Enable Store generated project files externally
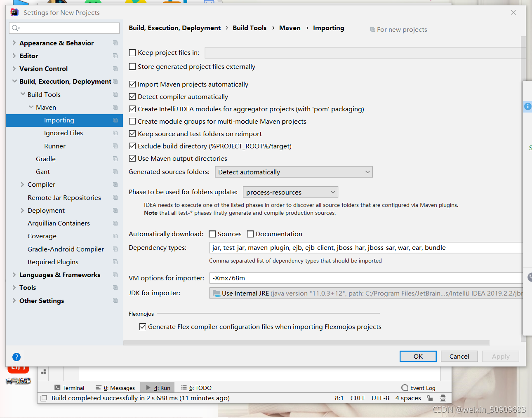Viewport: 532px width, 418px height. (132, 67)
